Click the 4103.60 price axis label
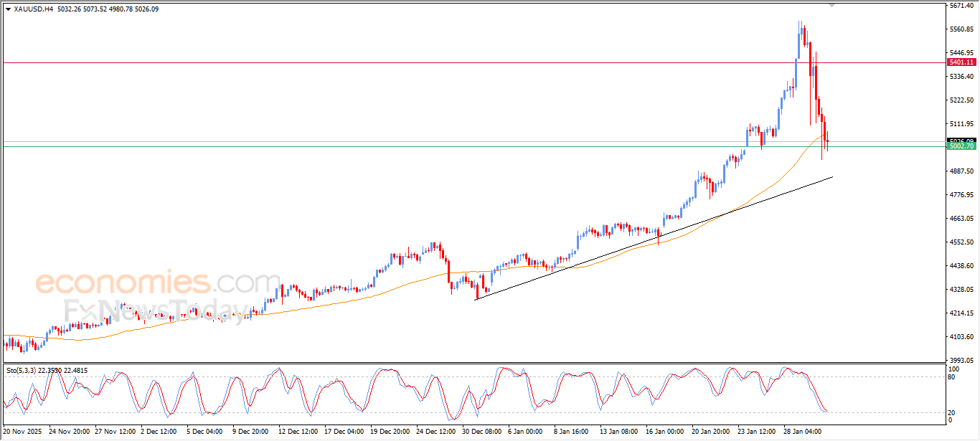Viewport: 980px width, 441px height. coord(961,337)
